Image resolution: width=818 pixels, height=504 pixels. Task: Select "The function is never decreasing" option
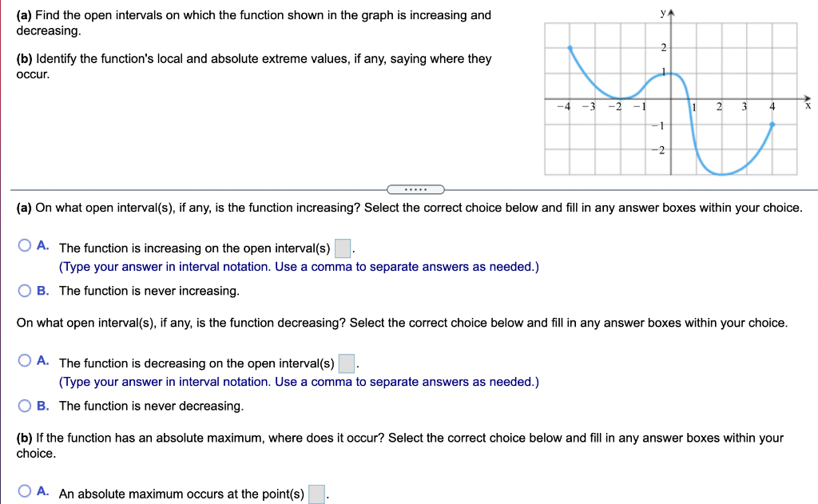click(x=25, y=405)
